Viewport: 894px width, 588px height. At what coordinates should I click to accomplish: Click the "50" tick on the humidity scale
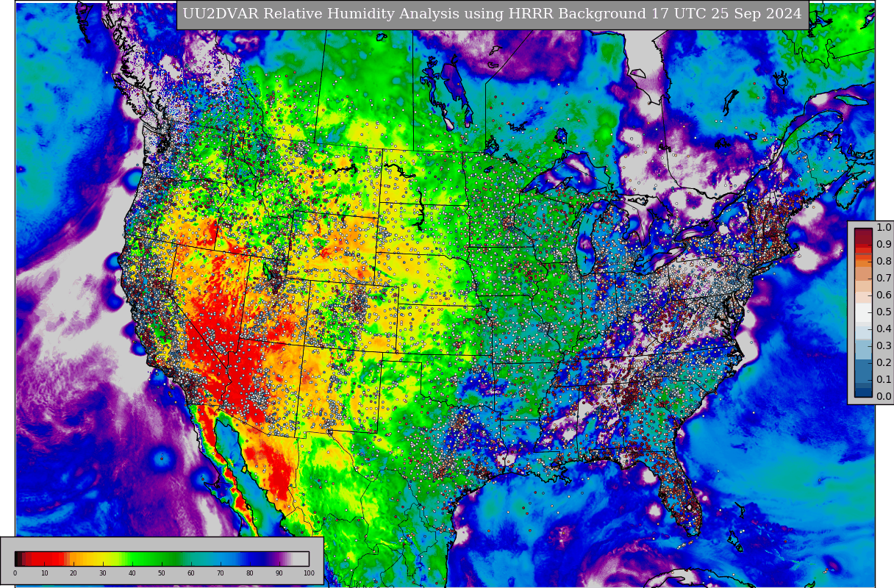[x=162, y=573]
